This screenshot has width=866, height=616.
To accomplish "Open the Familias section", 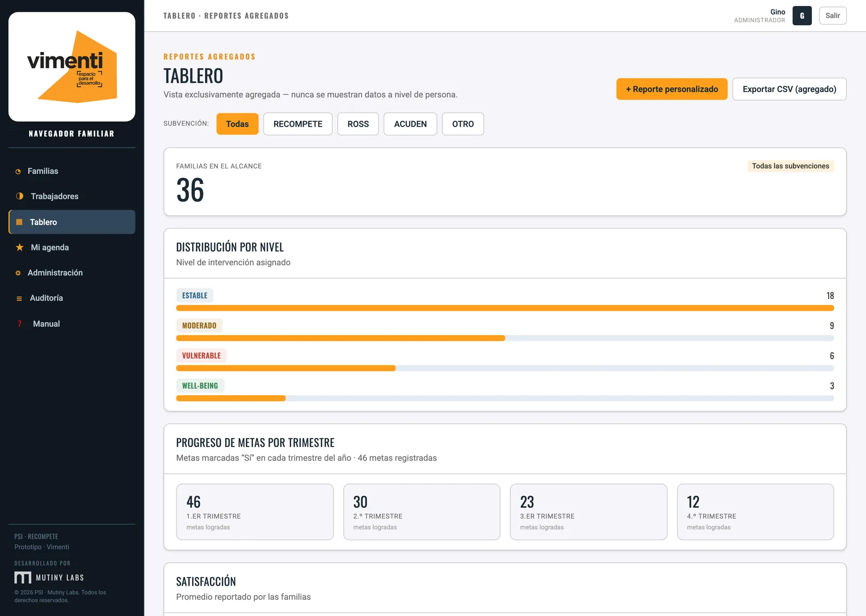I will pyautogui.click(x=72, y=171).
